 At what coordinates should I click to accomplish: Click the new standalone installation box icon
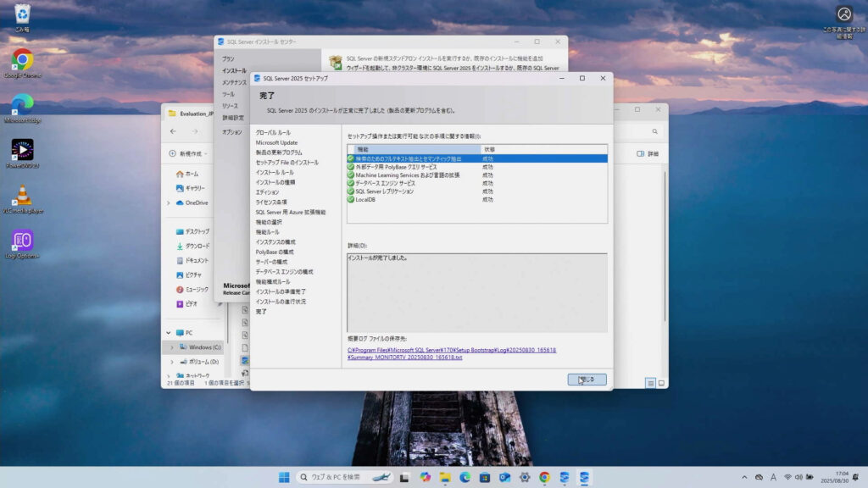tap(336, 63)
